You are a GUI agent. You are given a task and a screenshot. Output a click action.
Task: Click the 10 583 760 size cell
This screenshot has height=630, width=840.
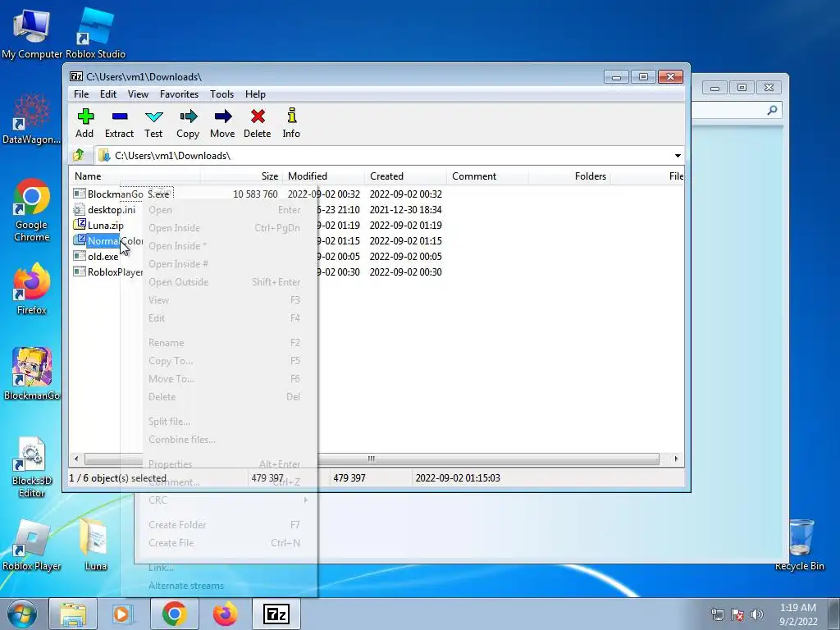255,194
